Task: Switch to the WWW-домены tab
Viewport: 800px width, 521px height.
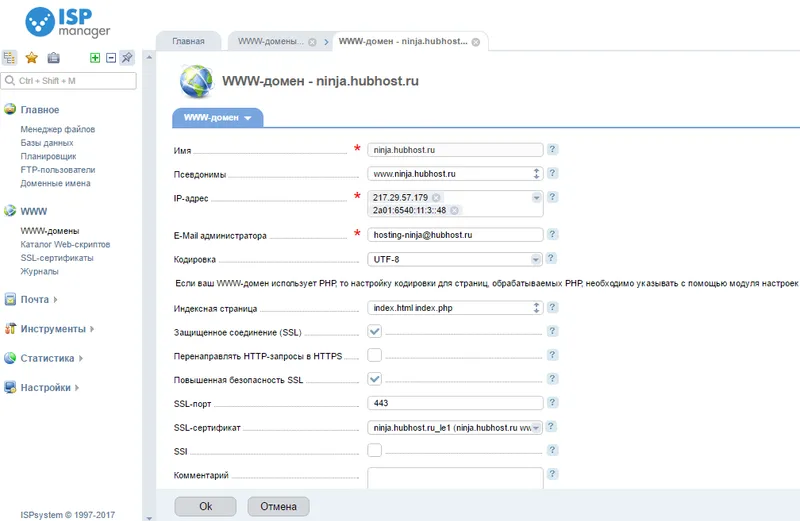Action: coord(270,41)
